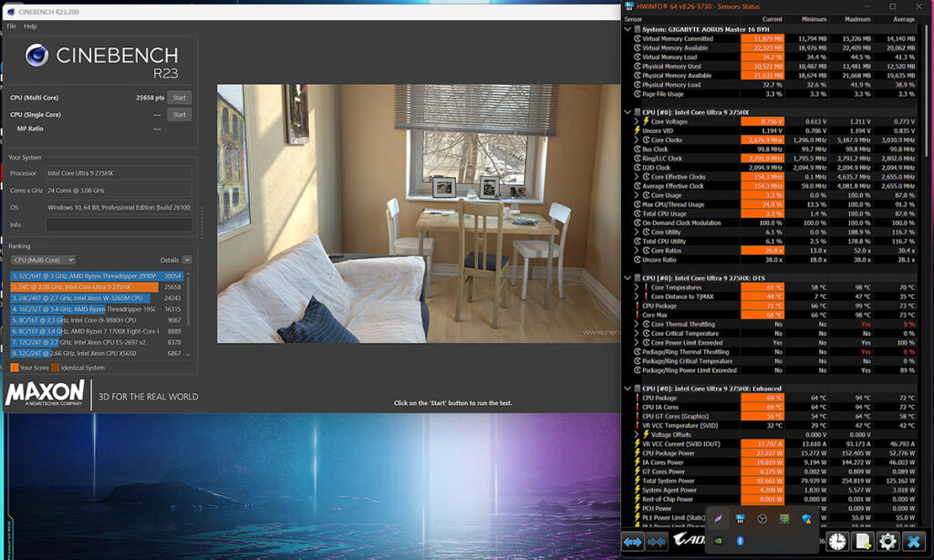This screenshot has height=560, width=934.
Task: Expand the Core Effective Clocks sensor row
Action: (636, 177)
